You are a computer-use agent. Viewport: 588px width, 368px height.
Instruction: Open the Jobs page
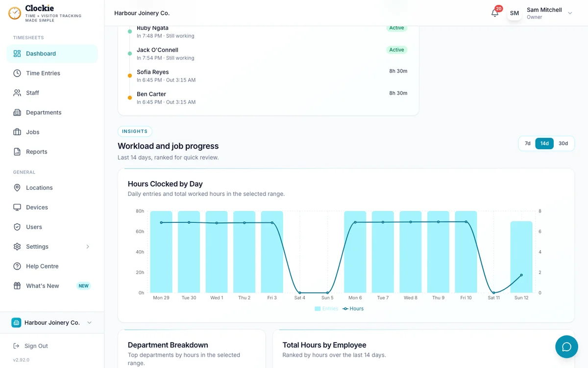[52, 132]
